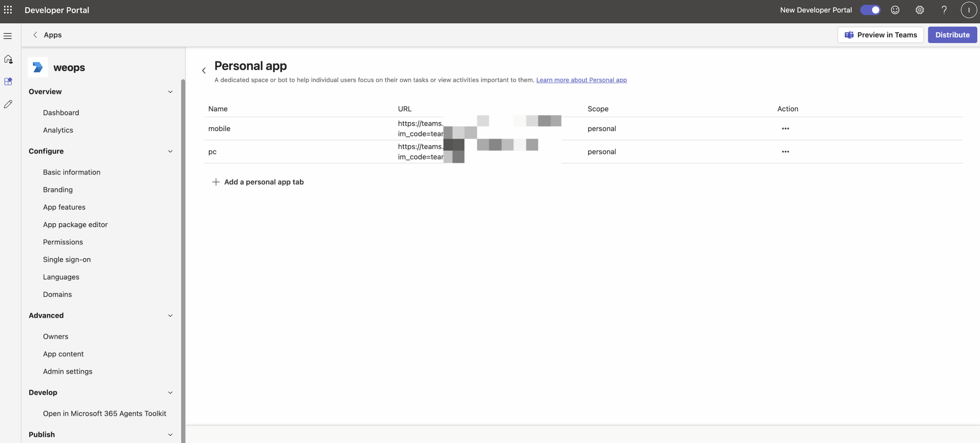Click the Scope column header
This screenshot has height=443, width=980.
click(x=598, y=109)
